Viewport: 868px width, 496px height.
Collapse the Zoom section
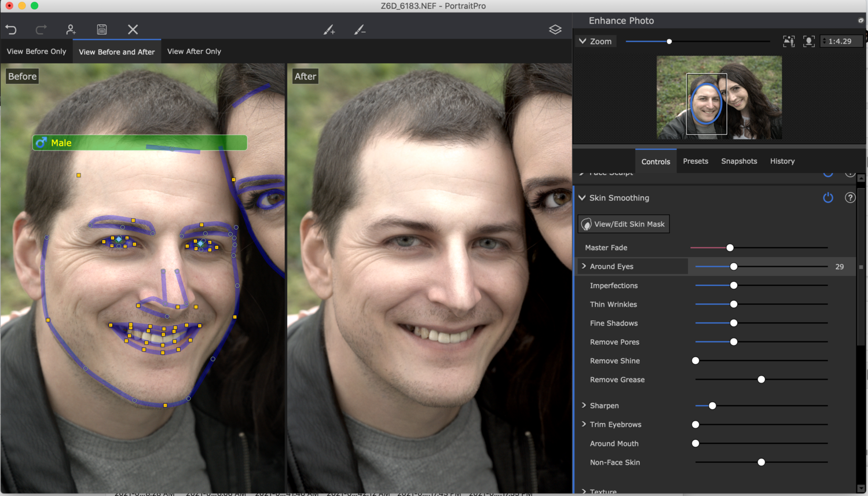pos(583,41)
